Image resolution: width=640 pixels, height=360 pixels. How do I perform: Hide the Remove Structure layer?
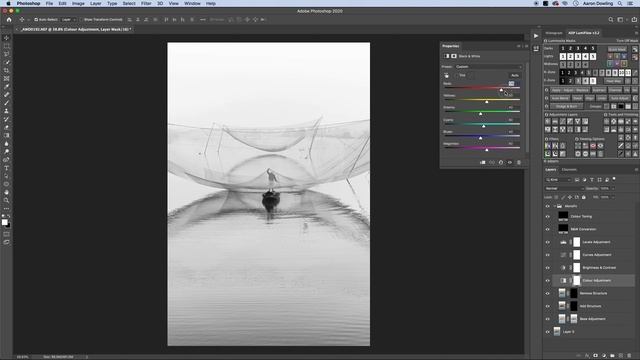point(548,293)
